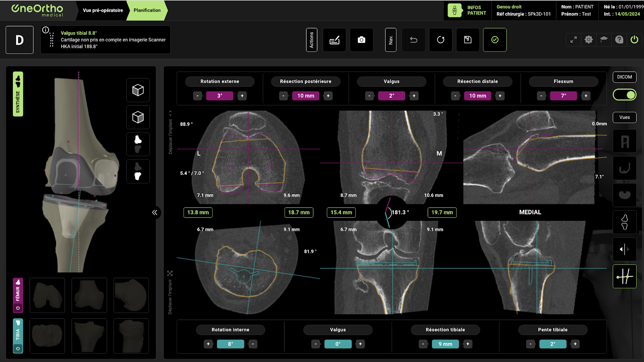The image size is (644, 362).
Task: Select the full knee joint view icon
Action: coord(624,222)
